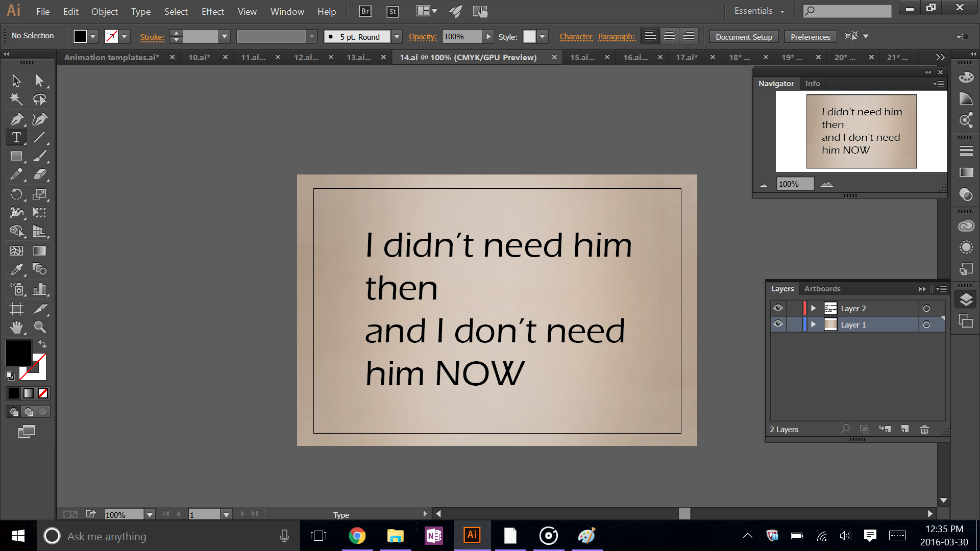The width and height of the screenshot is (980, 551).
Task: Select the Magic Wand tool
Action: coord(16,99)
